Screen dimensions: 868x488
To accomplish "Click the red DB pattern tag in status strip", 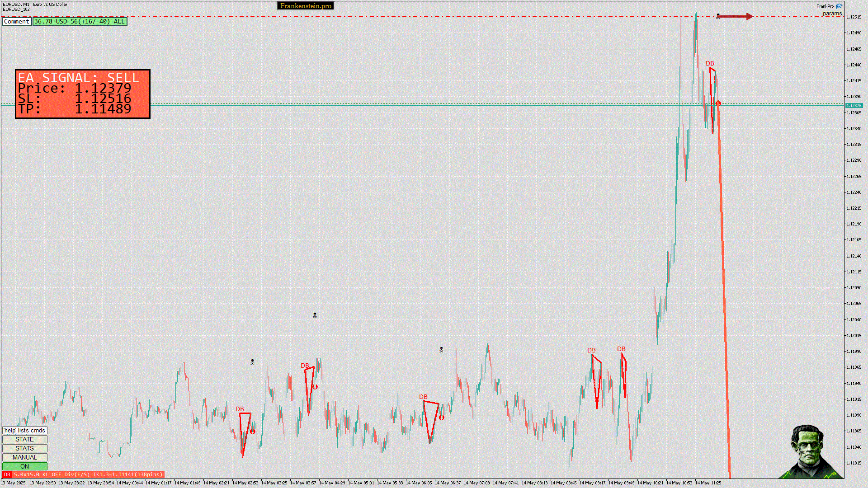I will pyautogui.click(x=7, y=474).
